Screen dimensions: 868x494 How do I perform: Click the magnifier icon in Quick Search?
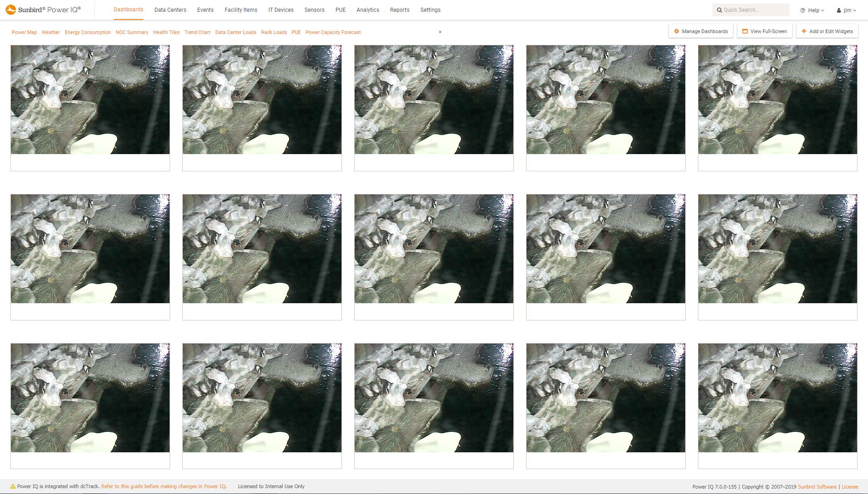tap(720, 10)
